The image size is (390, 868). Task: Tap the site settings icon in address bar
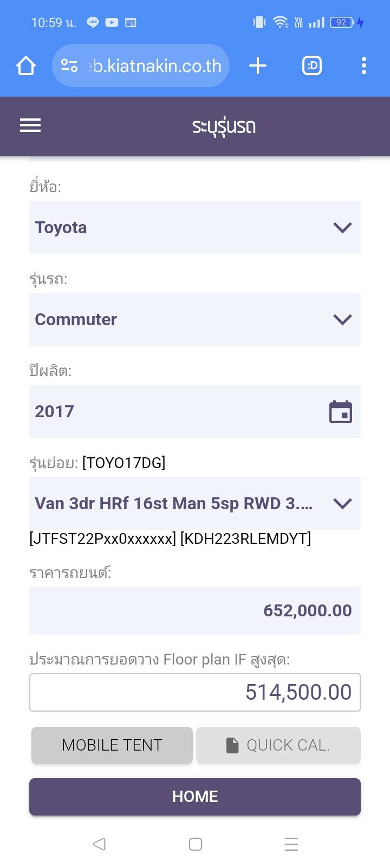point(69,66)
